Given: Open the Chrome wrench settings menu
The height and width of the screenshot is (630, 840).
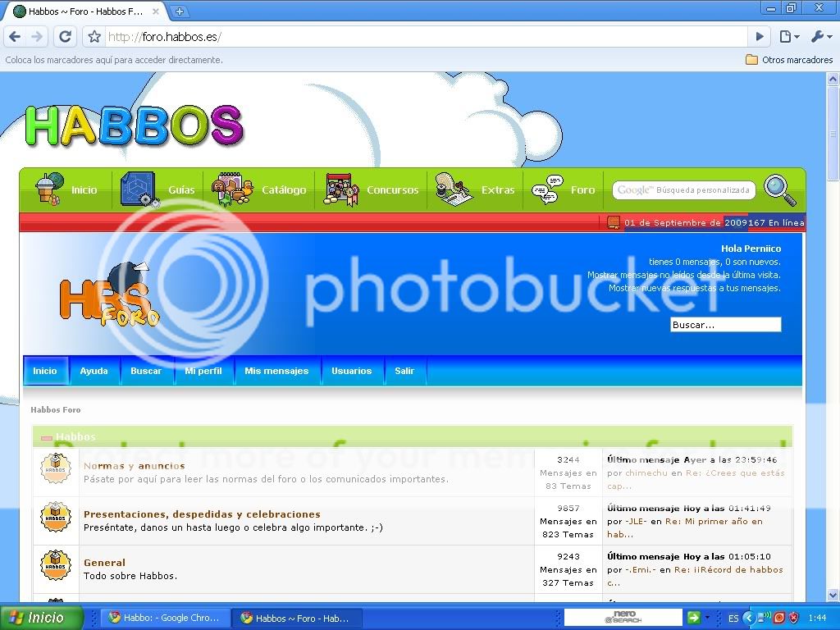Looking at the screenshot, I should point(821,36).
